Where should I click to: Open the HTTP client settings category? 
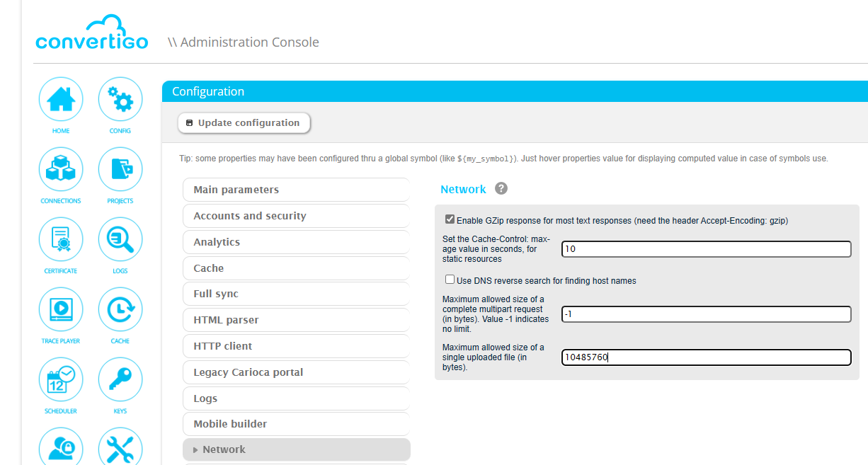pos(296,346)
